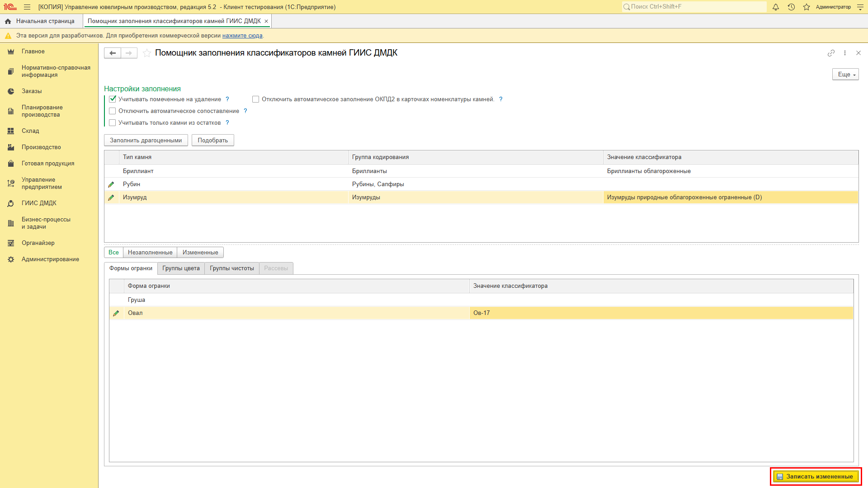Sort by Форма огранки column header
This screenshot has height=488, width=868.
297,286
